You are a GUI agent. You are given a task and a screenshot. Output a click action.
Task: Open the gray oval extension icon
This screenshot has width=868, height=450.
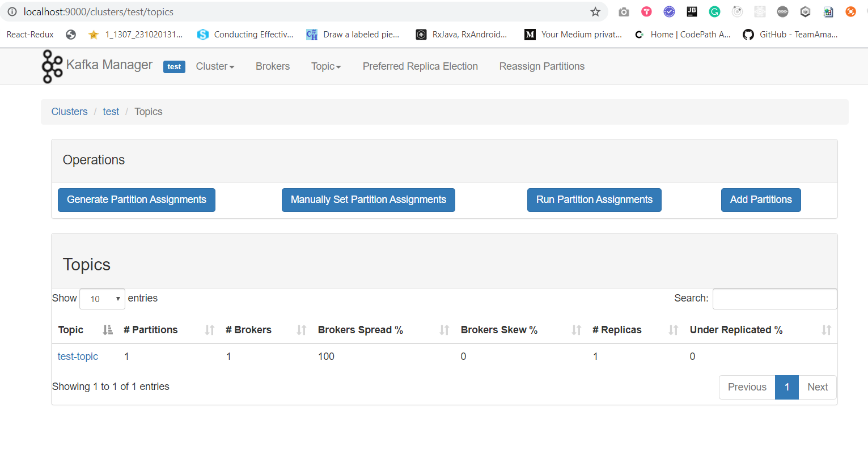[782, 12]
